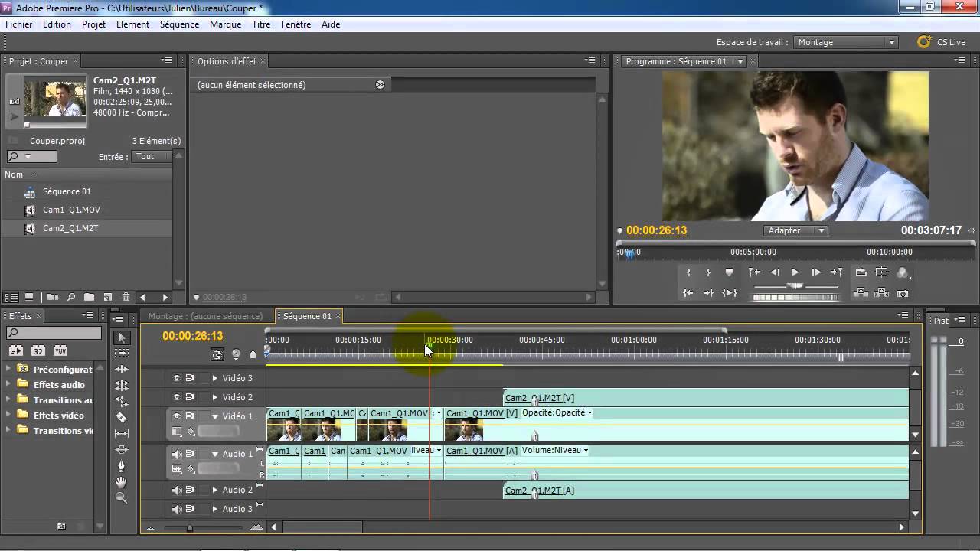Select Cam1_Q1.MOV in the Project panel
The width and height of the screenshot is (980, 551).
pyautogui.click(x=71, y=210)
